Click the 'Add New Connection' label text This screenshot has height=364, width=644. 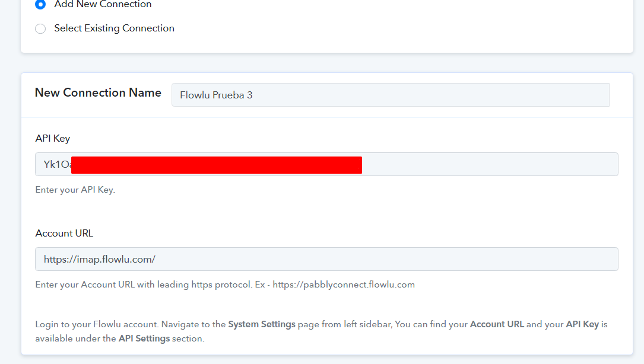103,4
